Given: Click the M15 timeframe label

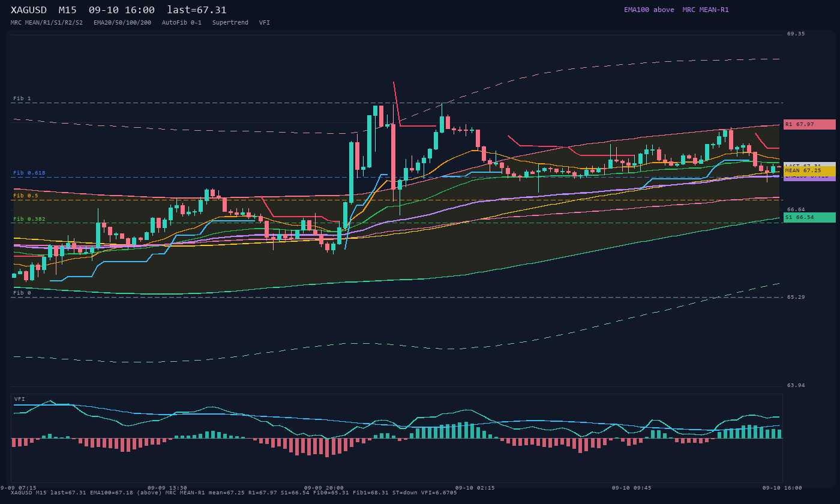Looking at the screenshot, I should click(68, 10).
